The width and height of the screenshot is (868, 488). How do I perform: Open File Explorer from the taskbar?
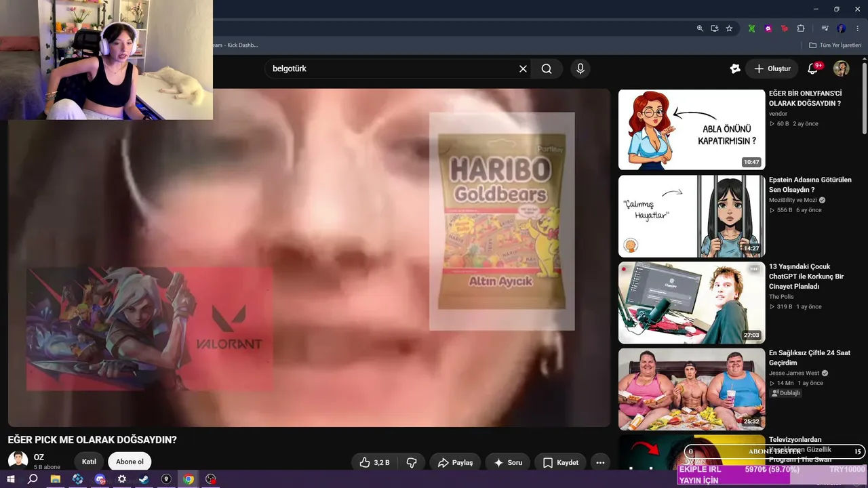pyautogui.click(x=56, y=479)
